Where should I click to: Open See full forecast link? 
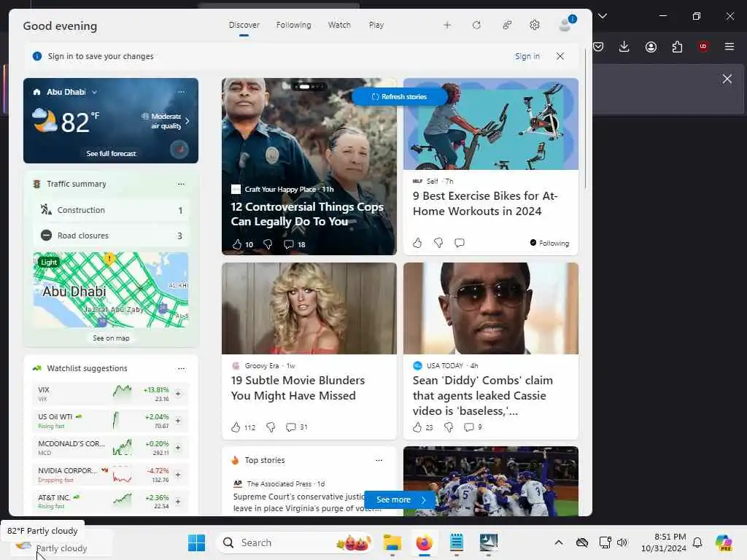point(111,153)
